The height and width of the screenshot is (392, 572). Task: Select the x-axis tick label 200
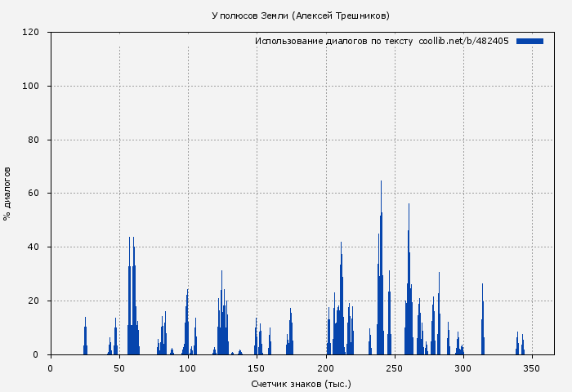point(326,368)
